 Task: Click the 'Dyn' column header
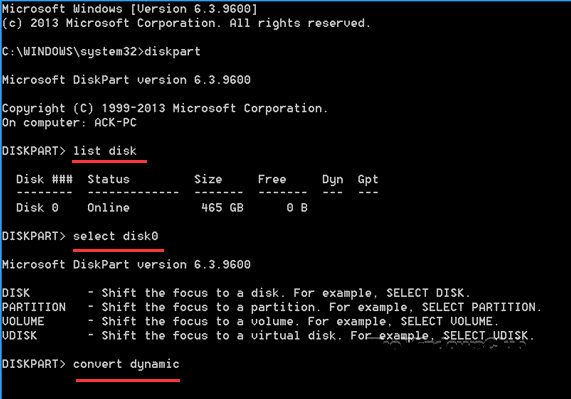[332, 180]
